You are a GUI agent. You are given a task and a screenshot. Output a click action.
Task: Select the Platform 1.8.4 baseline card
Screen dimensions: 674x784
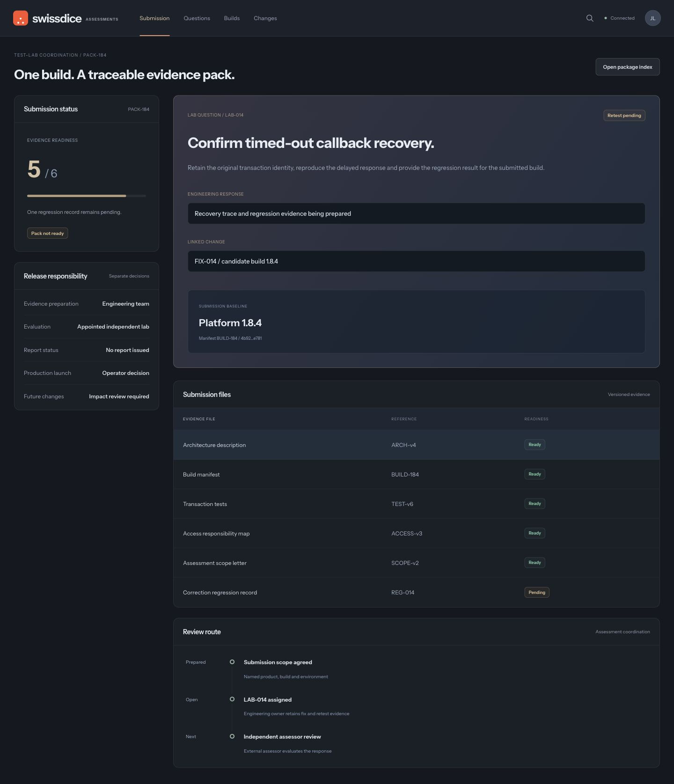[x=416, y=322]
